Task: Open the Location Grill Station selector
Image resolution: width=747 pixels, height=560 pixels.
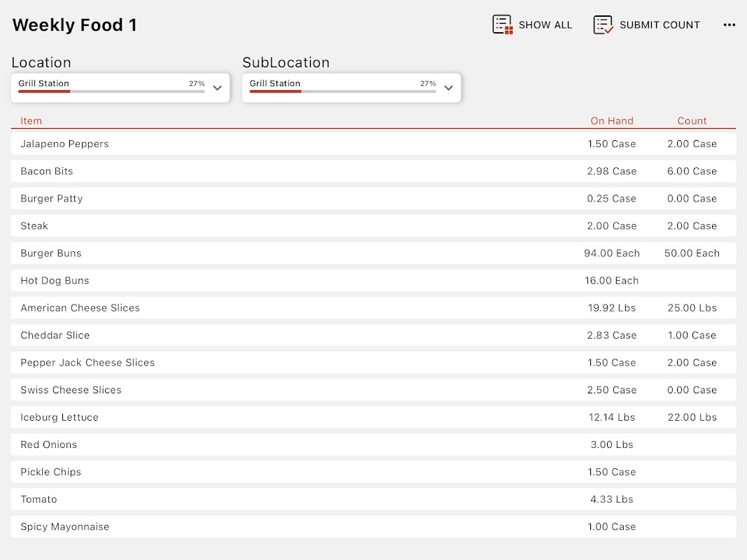Action: [120, 87]
